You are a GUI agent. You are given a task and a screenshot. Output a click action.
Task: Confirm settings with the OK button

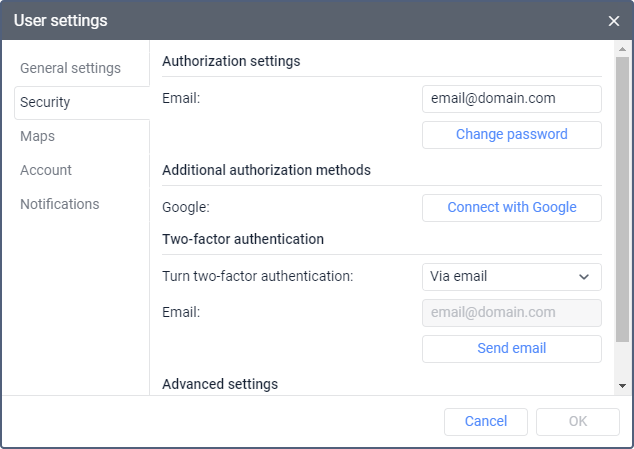(578, 421)
